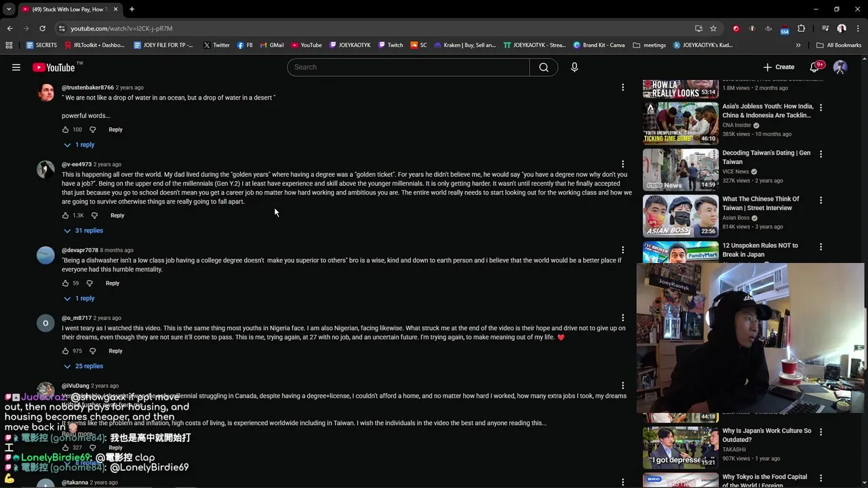The image size is (868, 488).
Task: Open more options for What The Chinese Think video
Action: 821,200
